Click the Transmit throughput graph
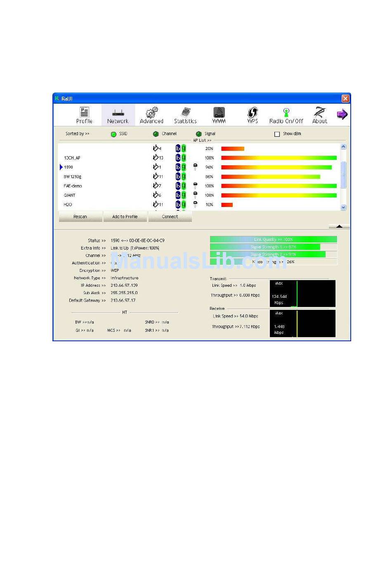Image resolution: width=392 pixels, height=566 pixels. pos(302,294)
